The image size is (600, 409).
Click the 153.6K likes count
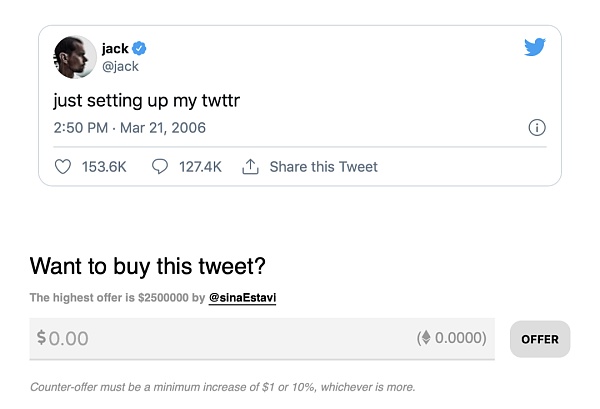tap(103, 167)
